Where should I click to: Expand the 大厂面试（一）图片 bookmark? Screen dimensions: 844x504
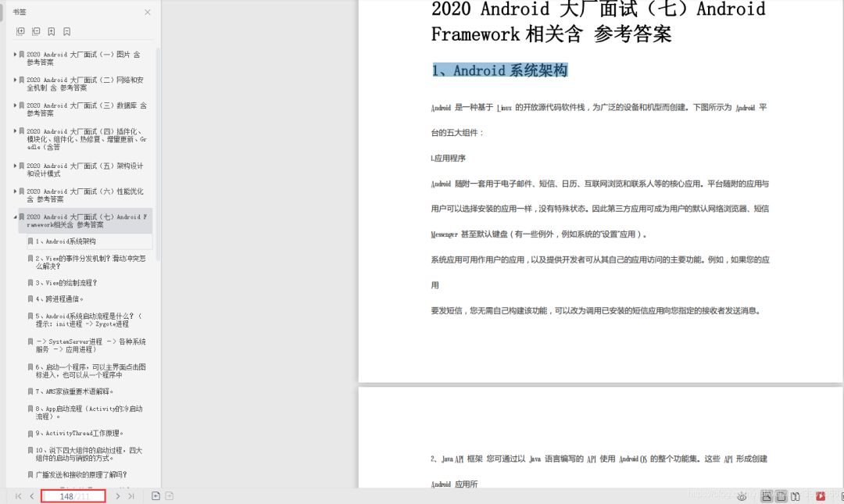(15, 55)
